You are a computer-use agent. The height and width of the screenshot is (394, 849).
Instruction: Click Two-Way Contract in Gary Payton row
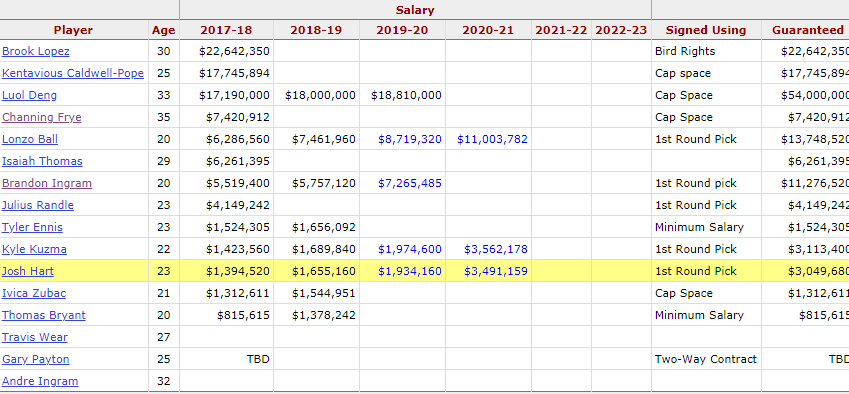pyautogui.click(x=706, y=359)
